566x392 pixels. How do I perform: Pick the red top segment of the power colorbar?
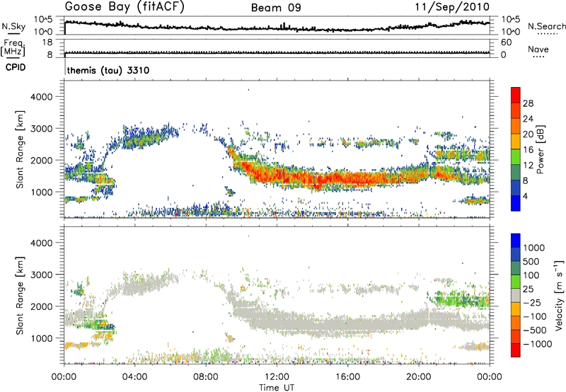pyautogui.click(x=516, y=95)
